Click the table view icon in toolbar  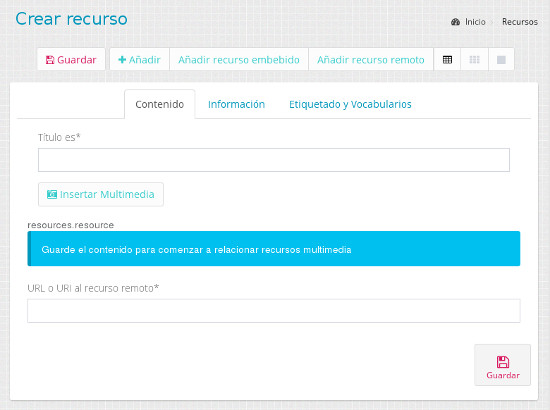point(447,60)
